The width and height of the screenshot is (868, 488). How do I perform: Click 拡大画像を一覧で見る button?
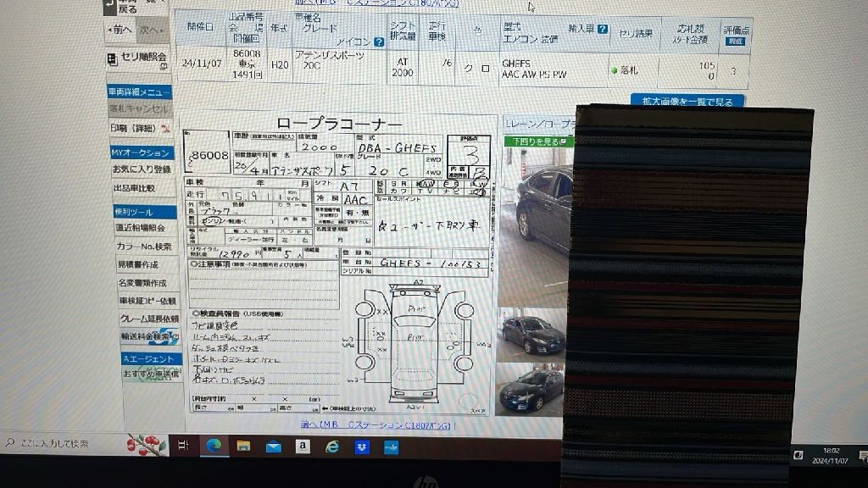pos(687,102)
